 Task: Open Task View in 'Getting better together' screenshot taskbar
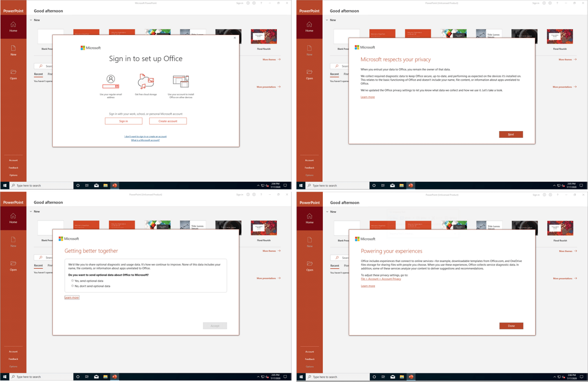tap(87, 377)
